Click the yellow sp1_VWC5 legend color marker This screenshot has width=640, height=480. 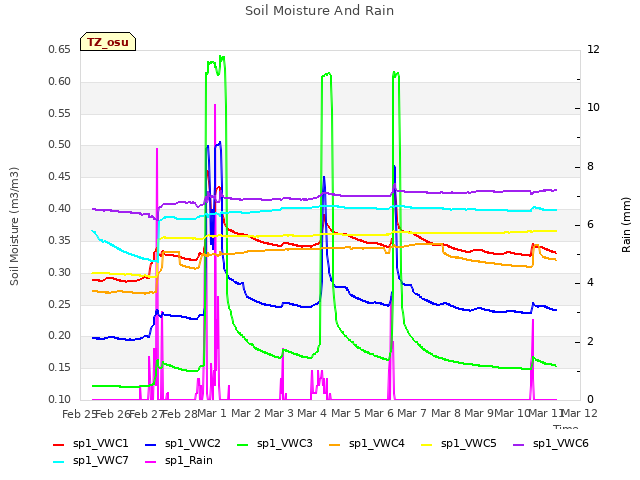point(427,445)
